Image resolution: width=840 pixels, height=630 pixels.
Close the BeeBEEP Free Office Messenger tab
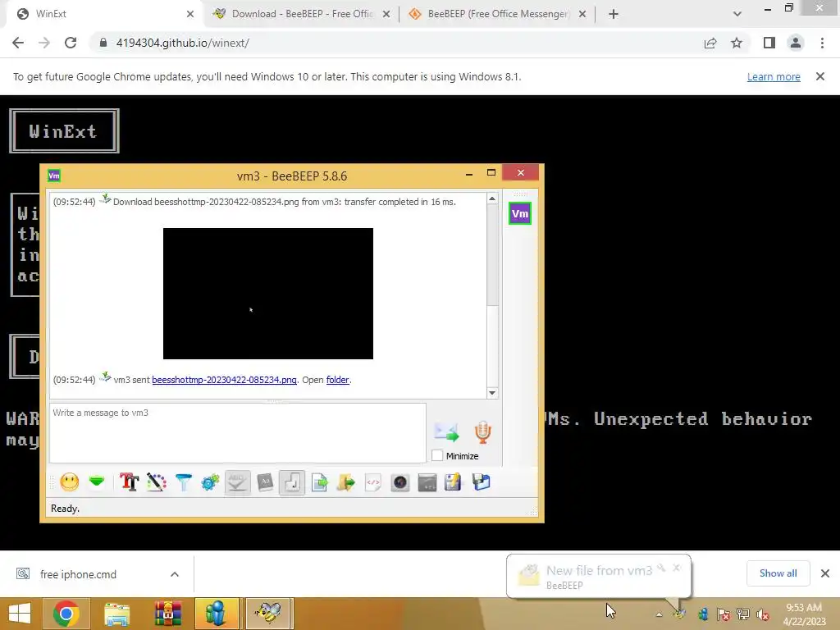(582, 14)
